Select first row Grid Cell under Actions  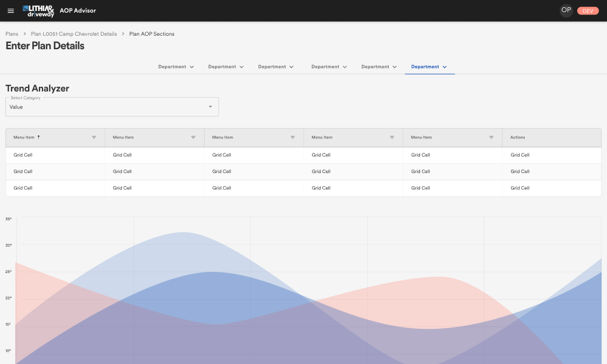pos(520,155)
